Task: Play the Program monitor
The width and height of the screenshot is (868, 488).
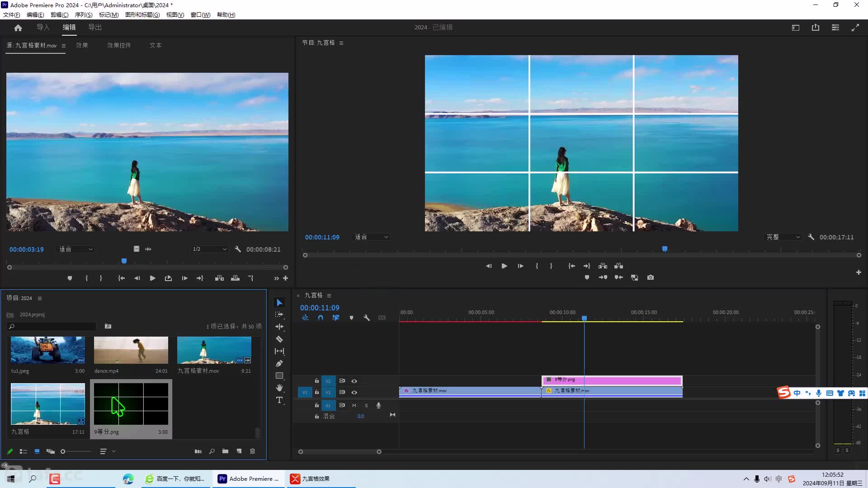Action: (504, 266)
